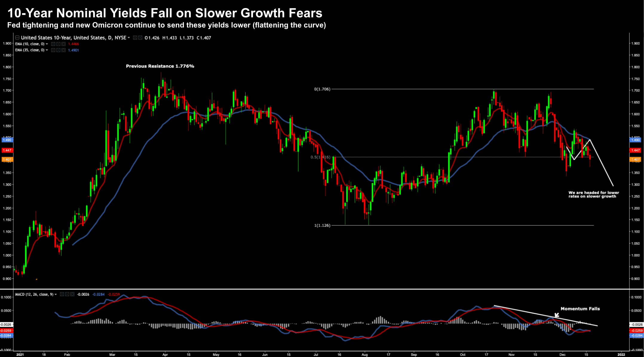Open EMA (35, close, 0) settings gear

58,50
